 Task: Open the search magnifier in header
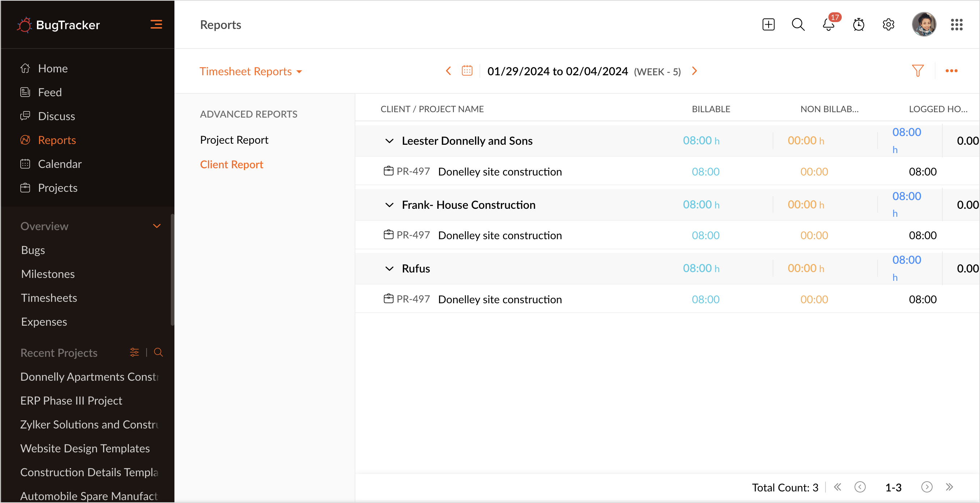point(798,25)
